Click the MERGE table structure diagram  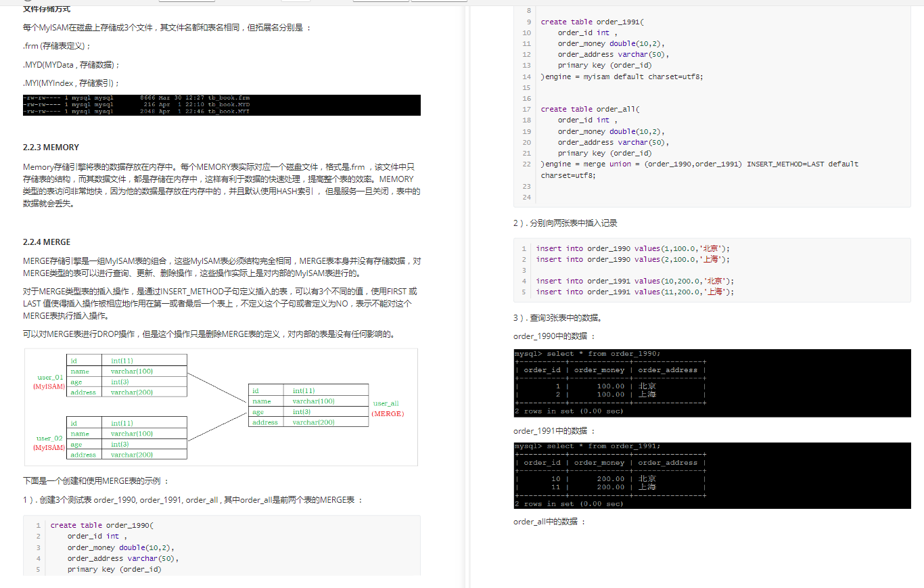click(x=220, y=406)
